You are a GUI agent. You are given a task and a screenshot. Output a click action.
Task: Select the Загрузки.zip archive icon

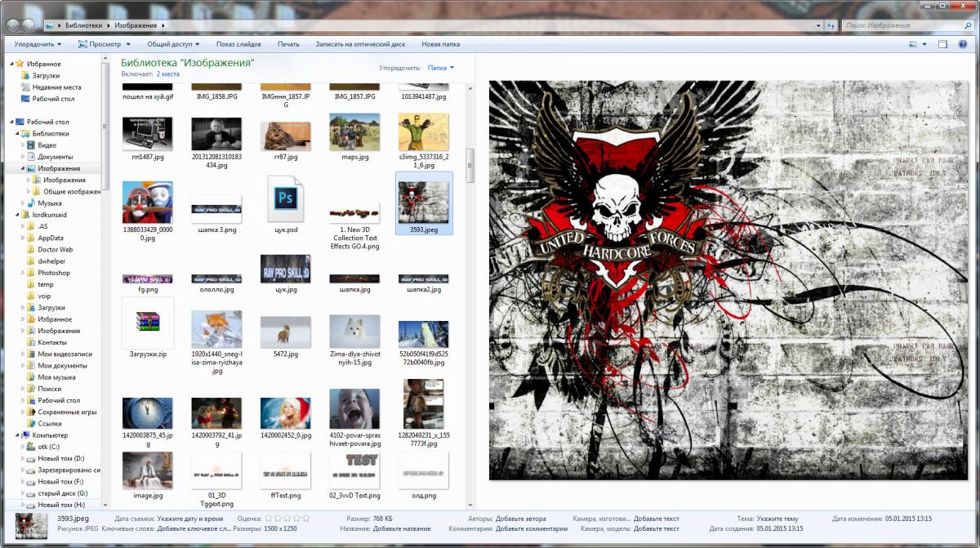pos(147,323)
